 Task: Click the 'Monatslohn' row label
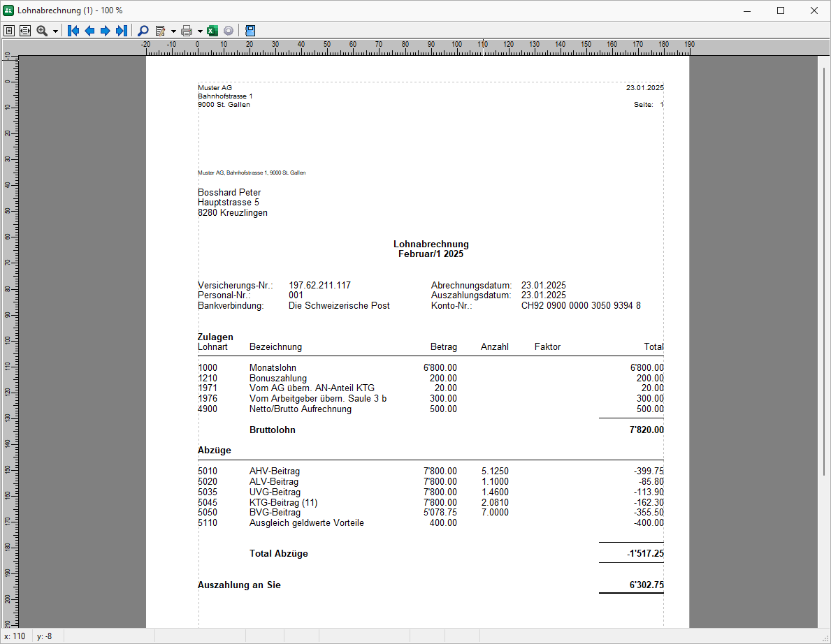(x=273, y=367)
